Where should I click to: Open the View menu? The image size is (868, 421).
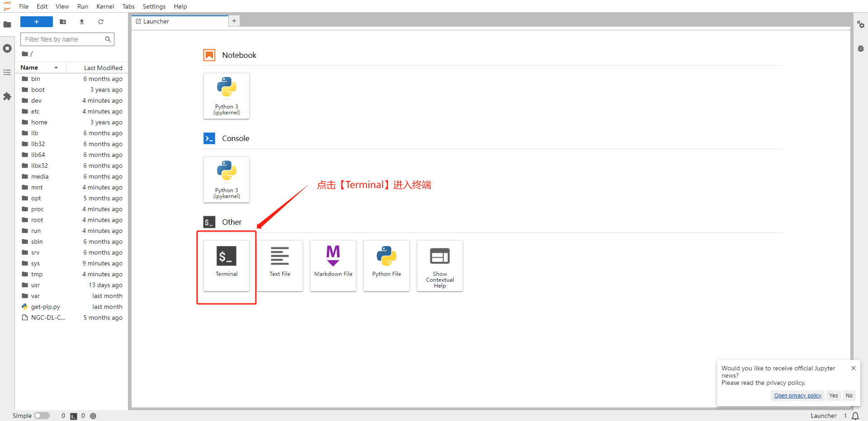click(x=62, y=6)
